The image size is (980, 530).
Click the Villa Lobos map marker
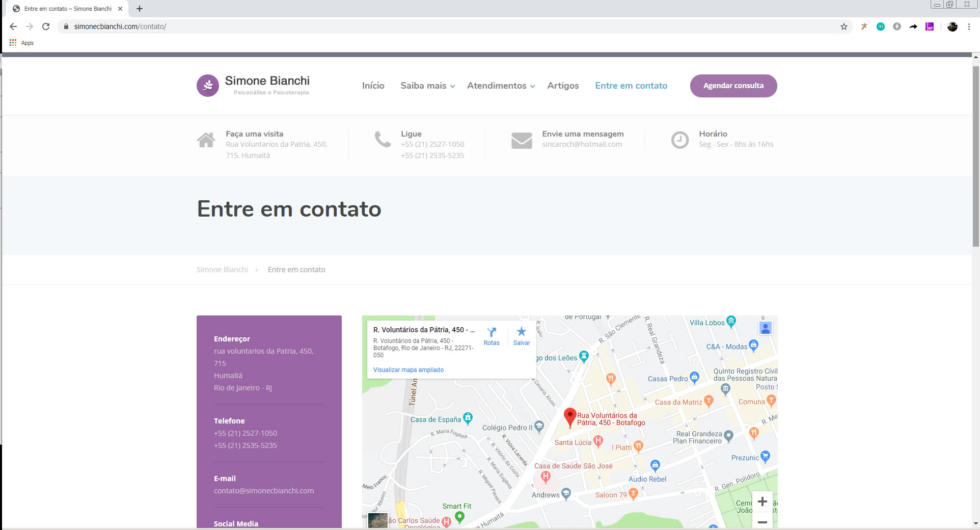tap(731, 321)
